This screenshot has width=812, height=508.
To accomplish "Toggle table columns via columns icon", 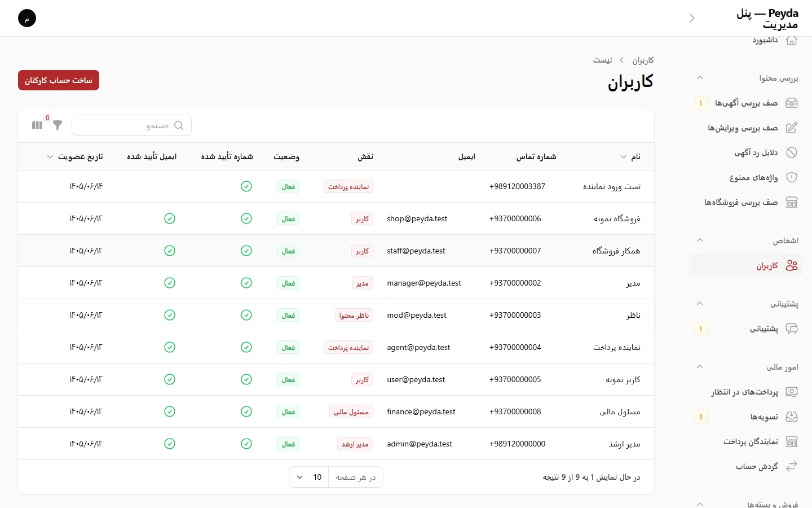I will [37, 125].
